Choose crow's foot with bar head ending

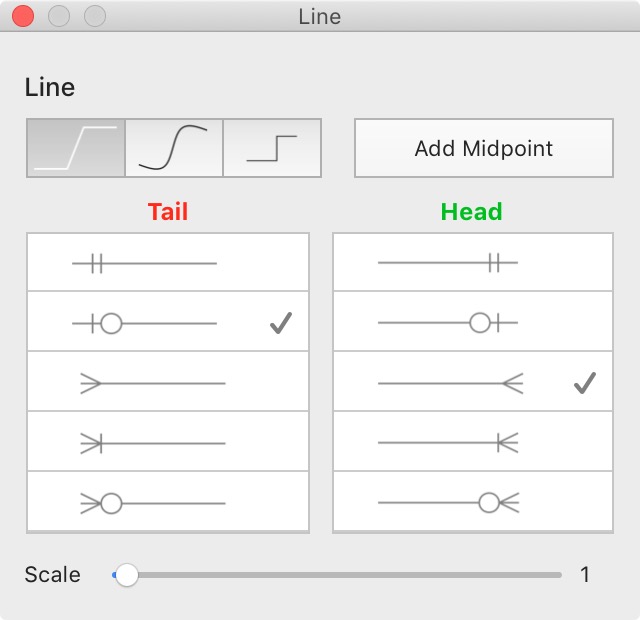(473, 442)
